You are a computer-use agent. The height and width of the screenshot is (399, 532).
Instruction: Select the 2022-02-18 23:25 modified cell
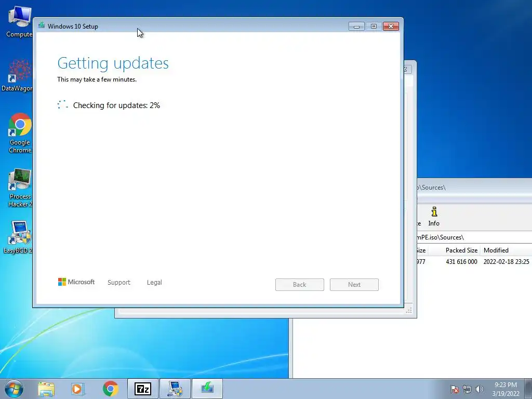pyautogui.click(x=506, y=262)
